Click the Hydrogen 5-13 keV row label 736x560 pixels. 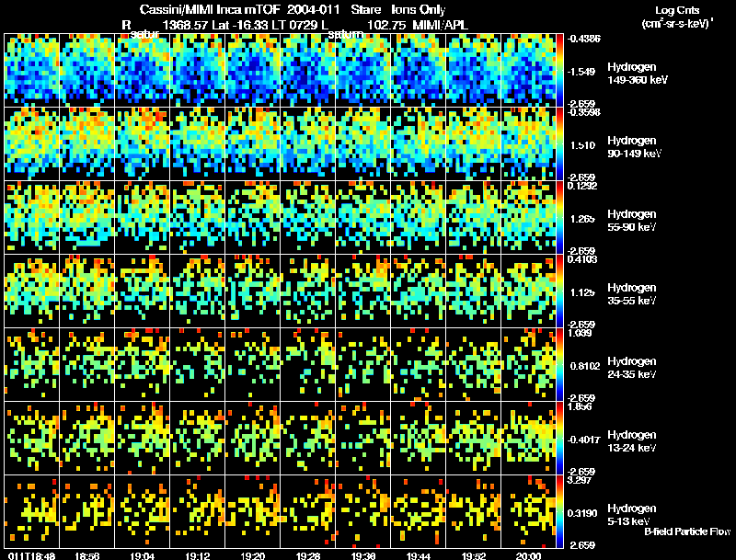pyautogui.click(x=632, y=515)
